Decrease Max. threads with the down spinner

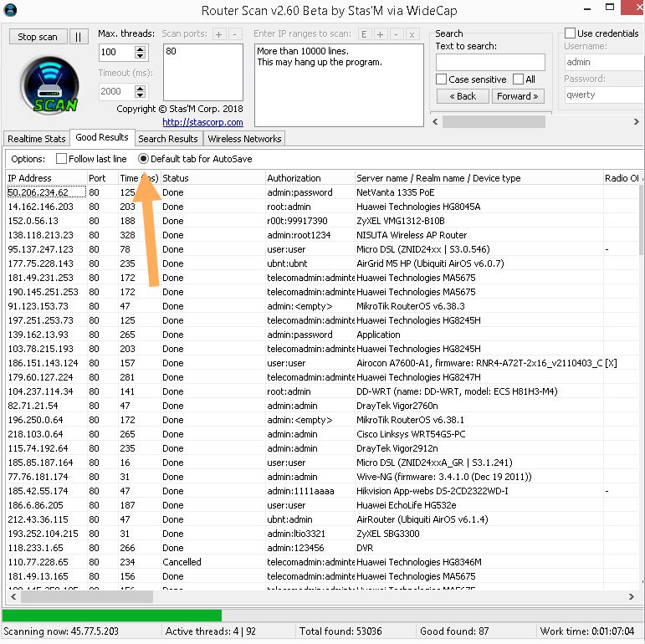(141, 55)
